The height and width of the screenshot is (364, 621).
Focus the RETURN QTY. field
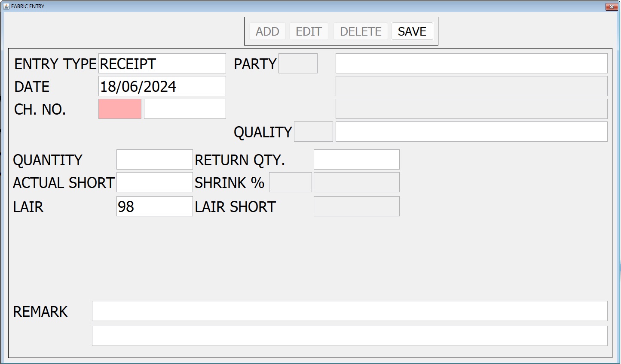[356, 160]
